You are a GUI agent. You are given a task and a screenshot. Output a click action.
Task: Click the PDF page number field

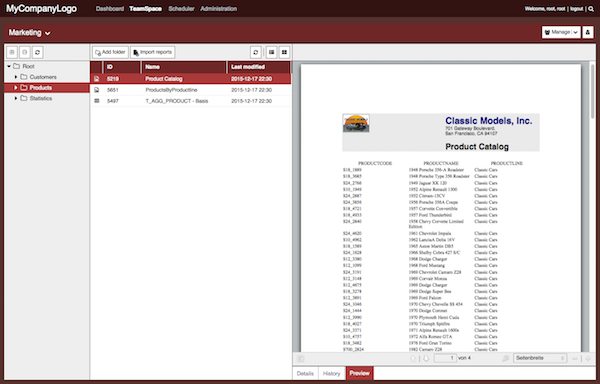[x=445, y=358]
